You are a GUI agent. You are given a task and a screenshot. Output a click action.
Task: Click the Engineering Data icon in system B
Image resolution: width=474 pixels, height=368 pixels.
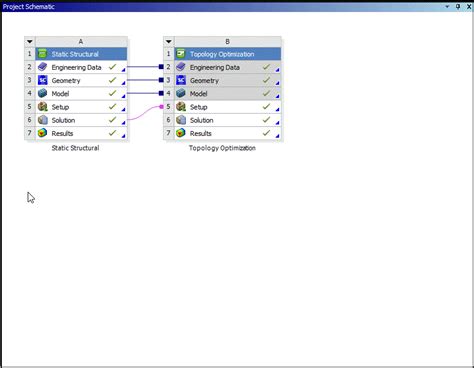tap(181, 67)
